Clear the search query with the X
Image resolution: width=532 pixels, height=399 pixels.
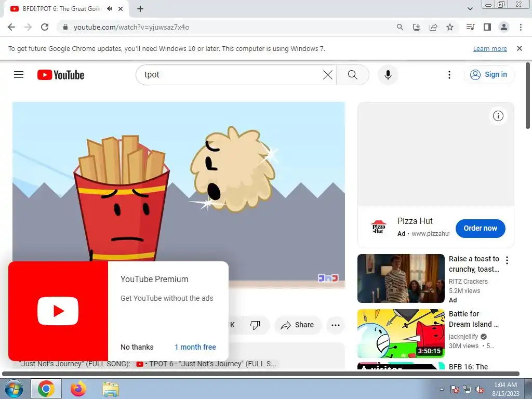pos(328,75)
